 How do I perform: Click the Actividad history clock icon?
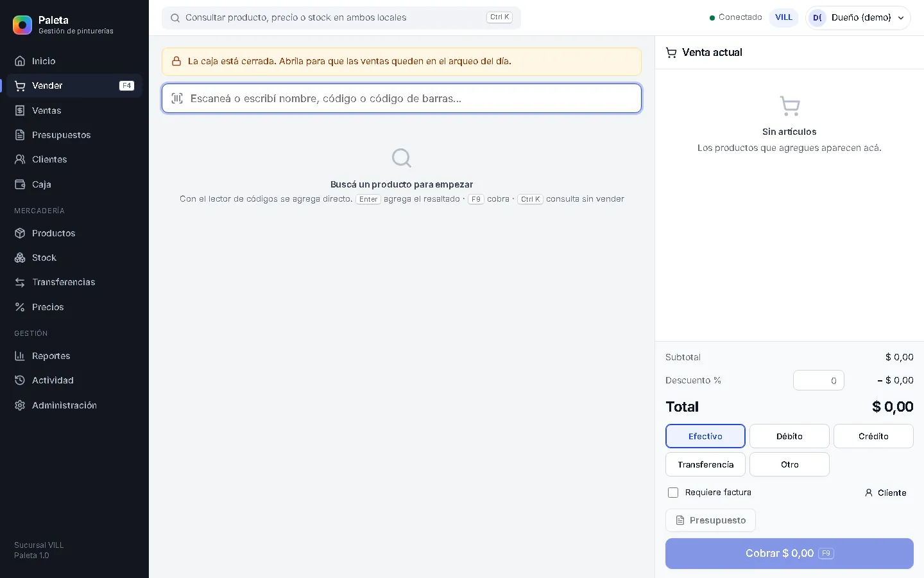point(20,380)
